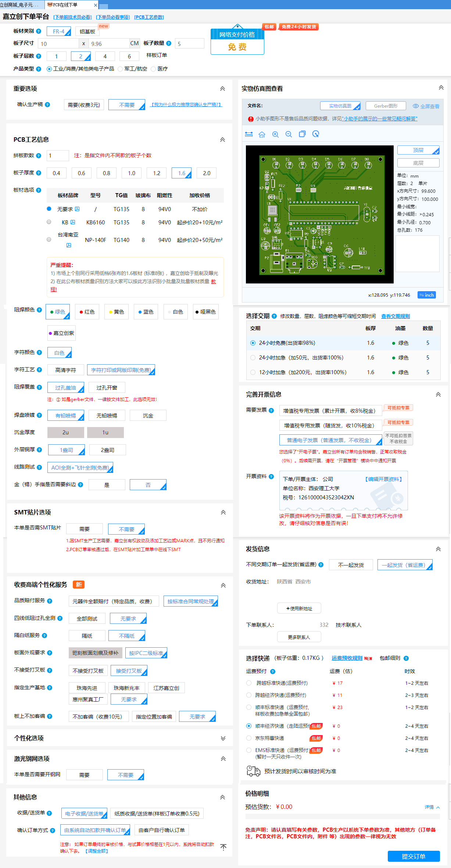Select 实物仿真图 view tab

tap(340, 106)
